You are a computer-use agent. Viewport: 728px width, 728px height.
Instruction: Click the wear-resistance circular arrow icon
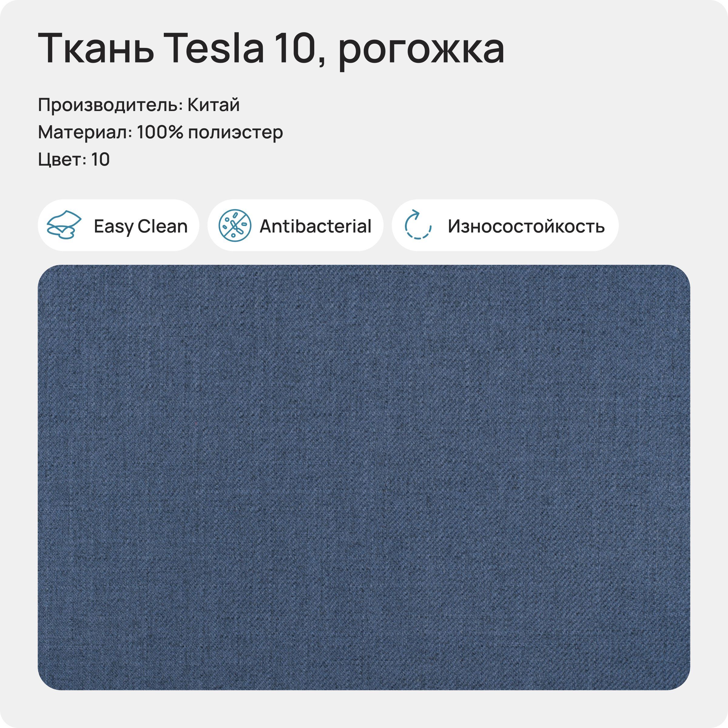click(x=417, y=224)
